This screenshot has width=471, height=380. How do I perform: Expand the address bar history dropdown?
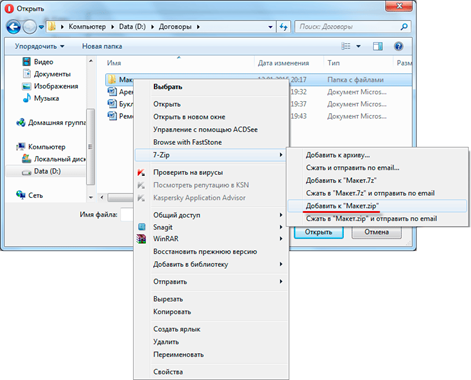(270, 27)
